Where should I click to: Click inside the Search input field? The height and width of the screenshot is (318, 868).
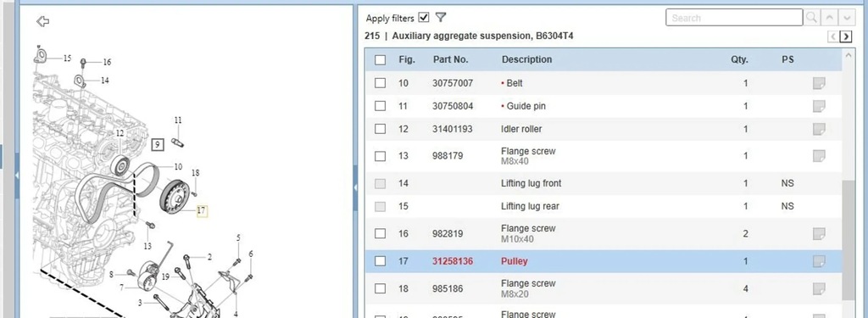click(x=734, y=18)
